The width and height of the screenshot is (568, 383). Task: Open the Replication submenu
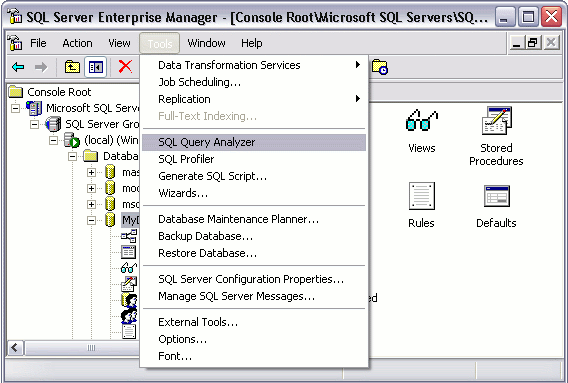click(254, 99)
